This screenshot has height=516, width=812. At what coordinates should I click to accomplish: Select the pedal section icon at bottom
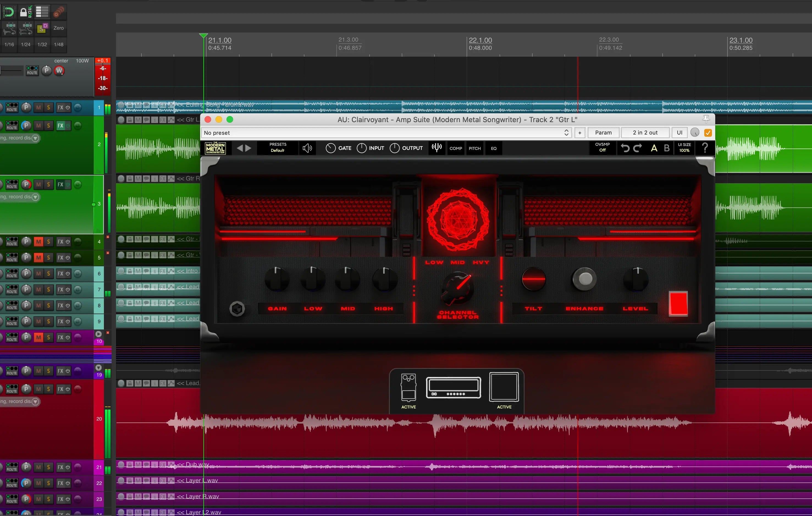(x=408, y=388)
